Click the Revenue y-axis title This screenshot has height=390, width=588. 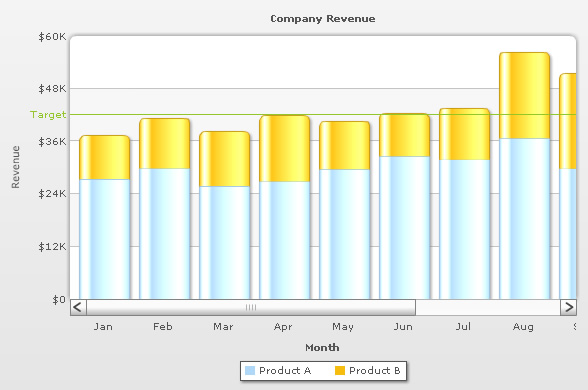click(15, 167)
